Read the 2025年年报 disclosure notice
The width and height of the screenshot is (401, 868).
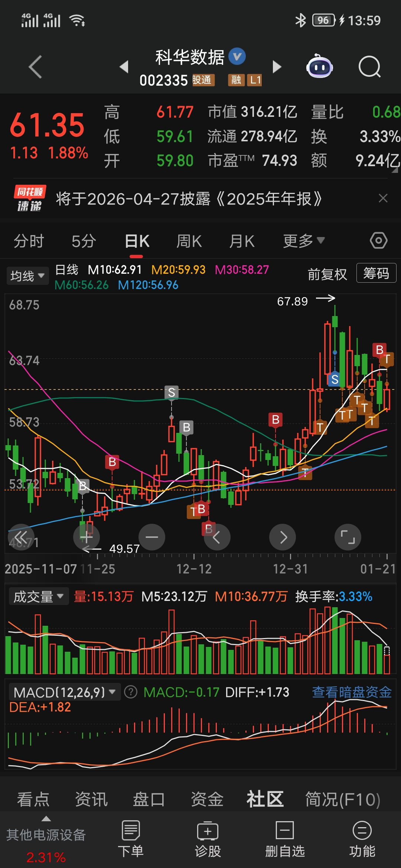click(189, 199)
